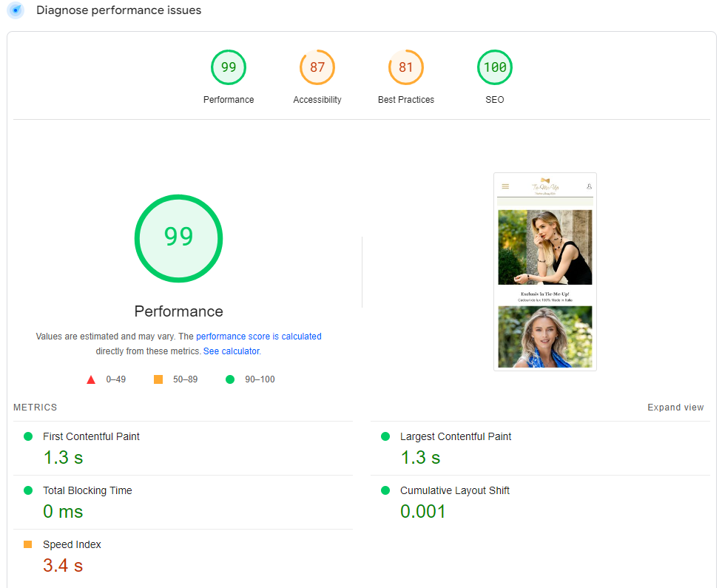
Task: Click the Best Practices score gauge 81
Action: pos(405,67)
